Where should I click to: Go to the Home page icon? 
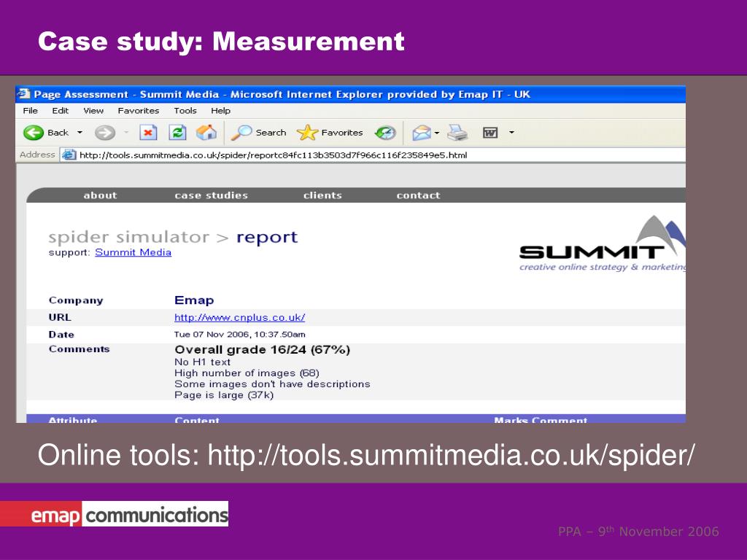click(206, 133)
